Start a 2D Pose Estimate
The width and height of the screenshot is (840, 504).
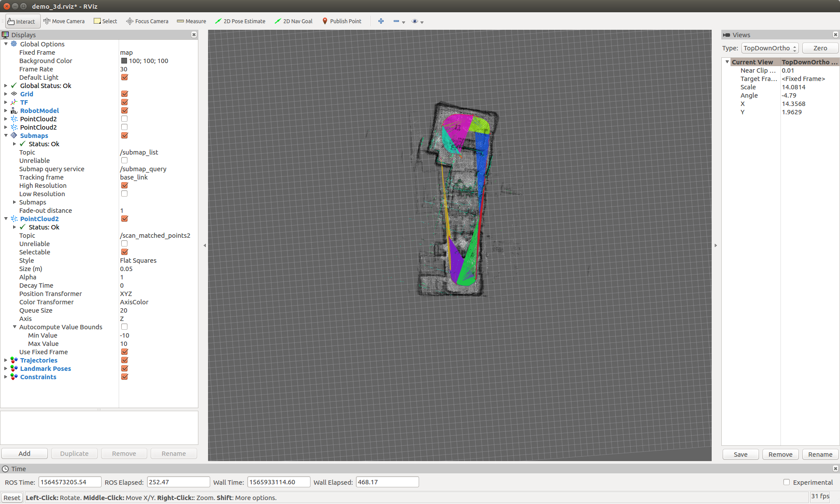(240, 21)
